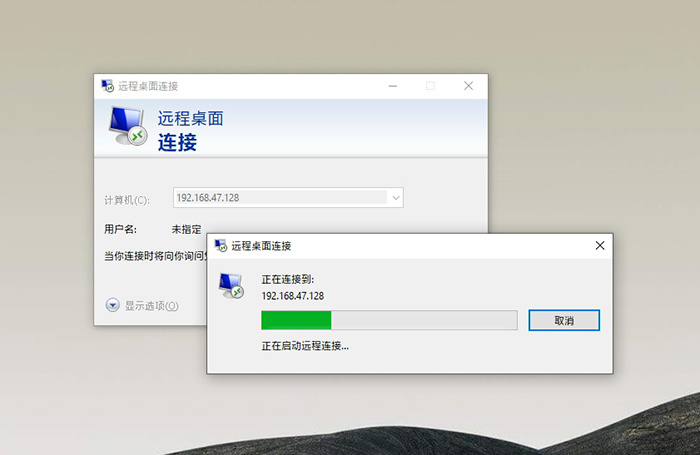Click the green filled part of progress bar
The image size is (700, 455).
pos(296,320)
